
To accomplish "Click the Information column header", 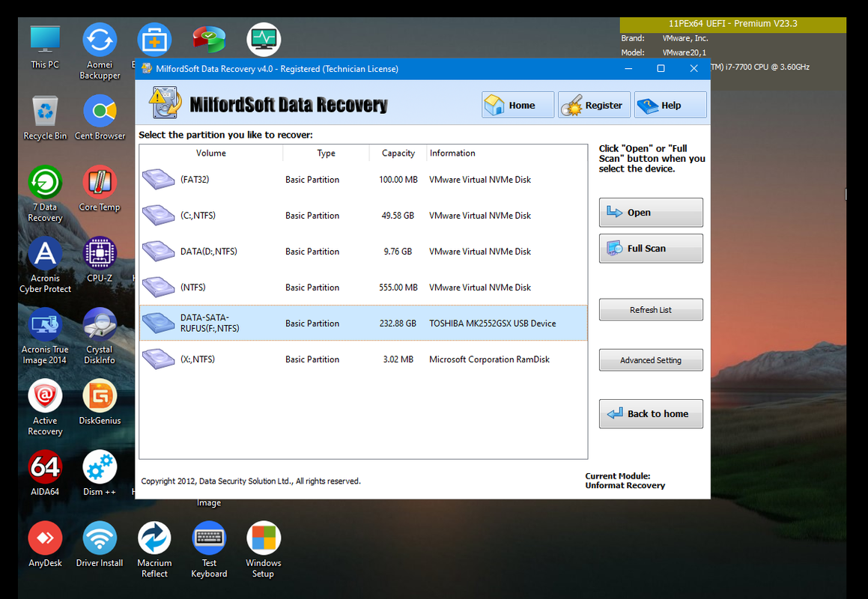I will coord(506,153).
